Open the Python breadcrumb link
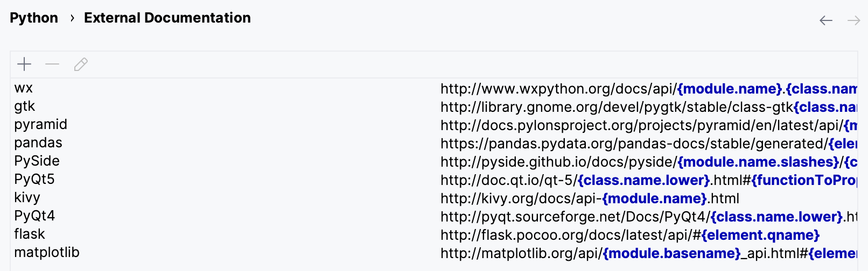The width and height of the screenshot is (868, 271). coord(34,18)
